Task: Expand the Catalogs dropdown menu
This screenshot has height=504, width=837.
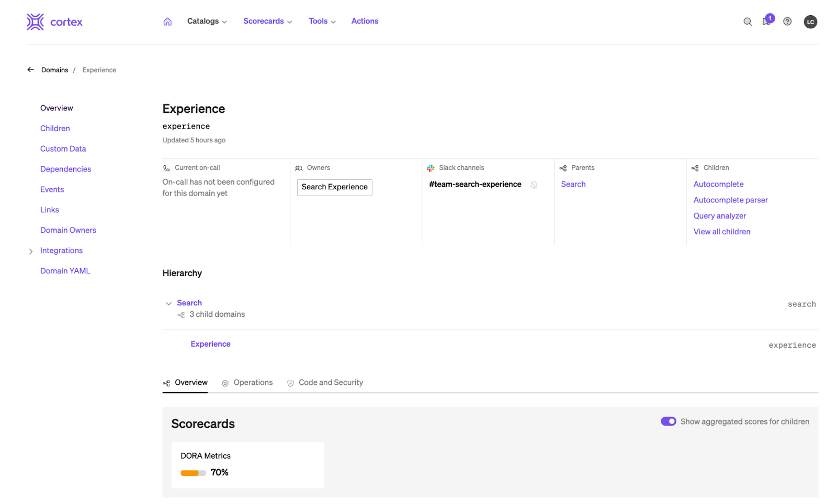Action: (x=207, y=21)
